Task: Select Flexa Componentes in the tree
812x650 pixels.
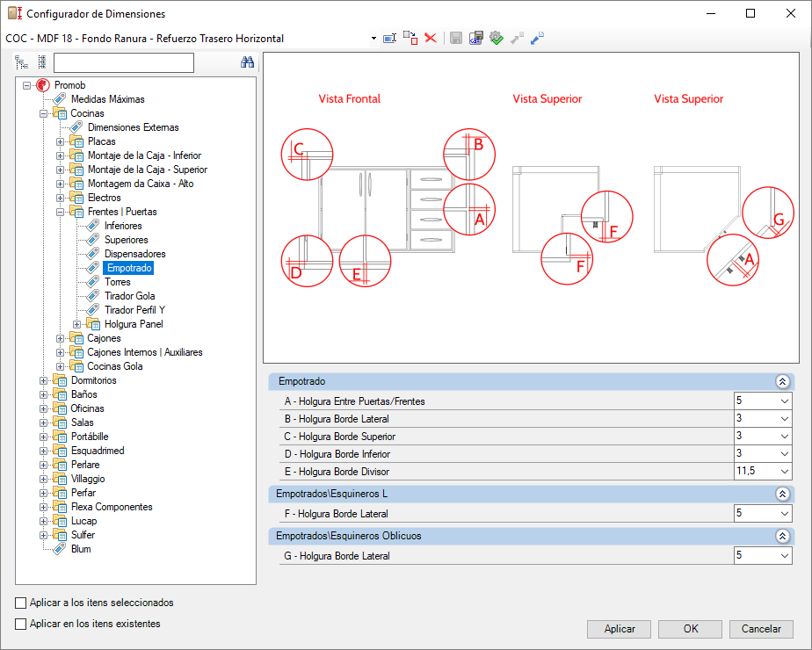Action: (112, 507)
